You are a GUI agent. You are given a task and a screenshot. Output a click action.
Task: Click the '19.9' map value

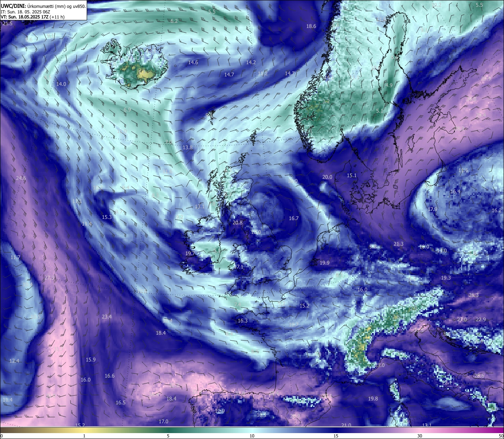(x=324, y=263)
